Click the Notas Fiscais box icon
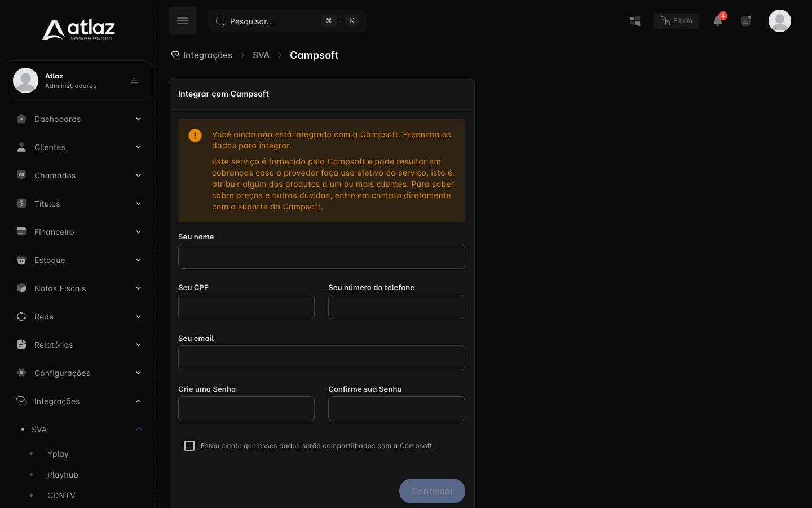Viewport: 812px width, 508px height. [x=21, y=288]
